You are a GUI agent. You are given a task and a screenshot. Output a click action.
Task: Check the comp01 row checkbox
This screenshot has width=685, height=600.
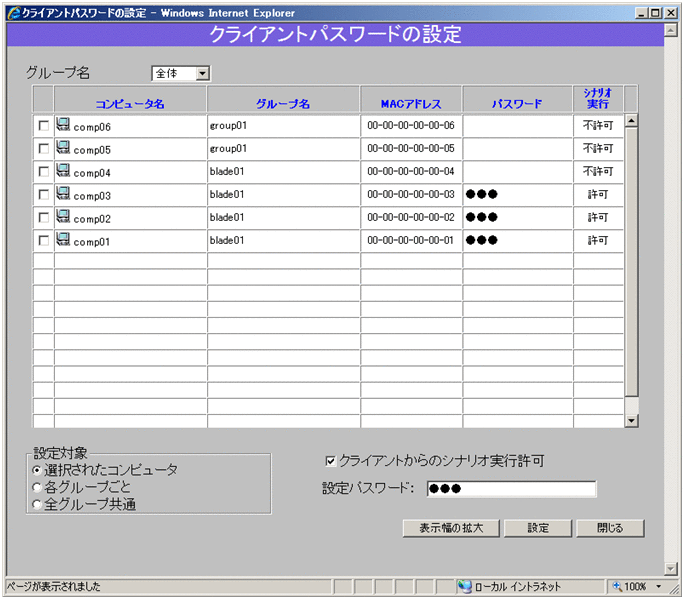coord(44,240)
